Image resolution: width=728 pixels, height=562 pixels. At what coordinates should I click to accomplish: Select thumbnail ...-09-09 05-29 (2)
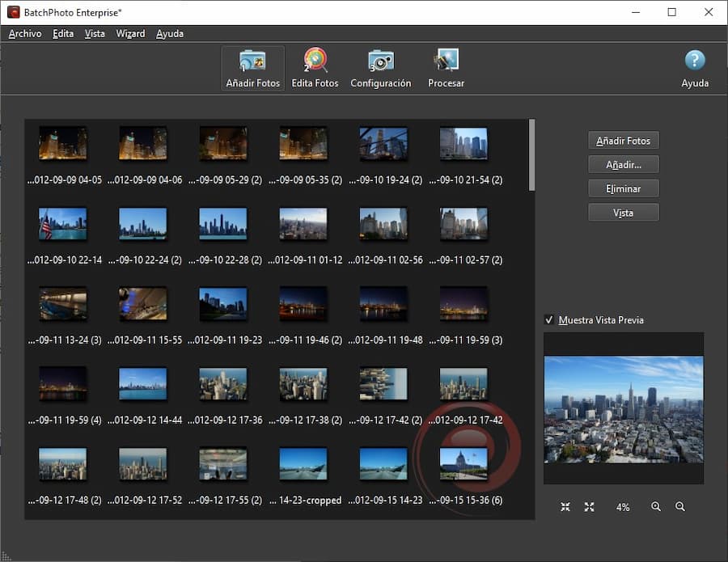tap(223, 143)
